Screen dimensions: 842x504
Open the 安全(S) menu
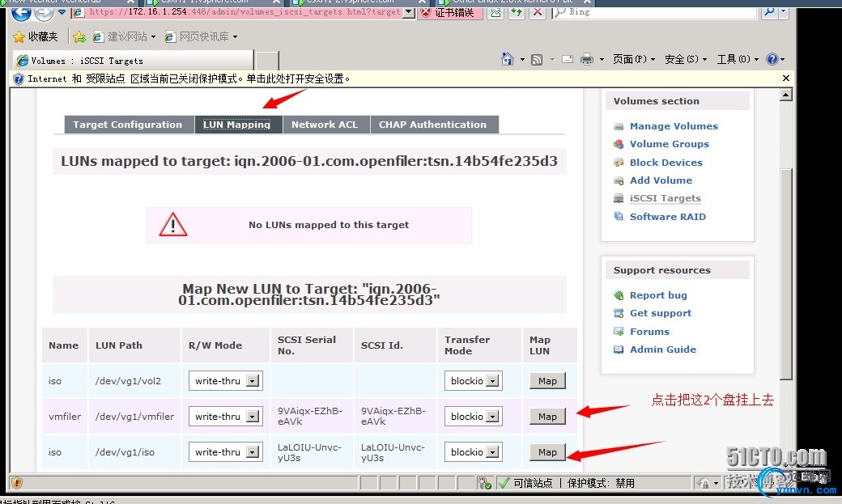686,59
